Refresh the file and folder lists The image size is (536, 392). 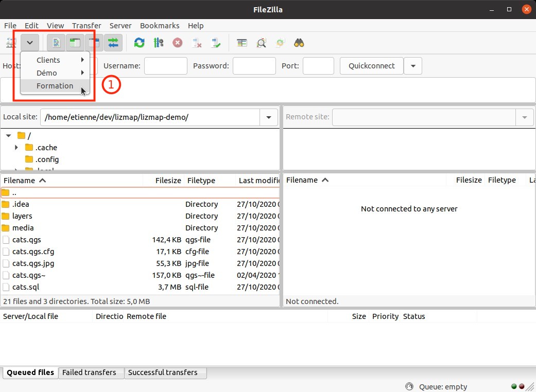click(139, 43)
